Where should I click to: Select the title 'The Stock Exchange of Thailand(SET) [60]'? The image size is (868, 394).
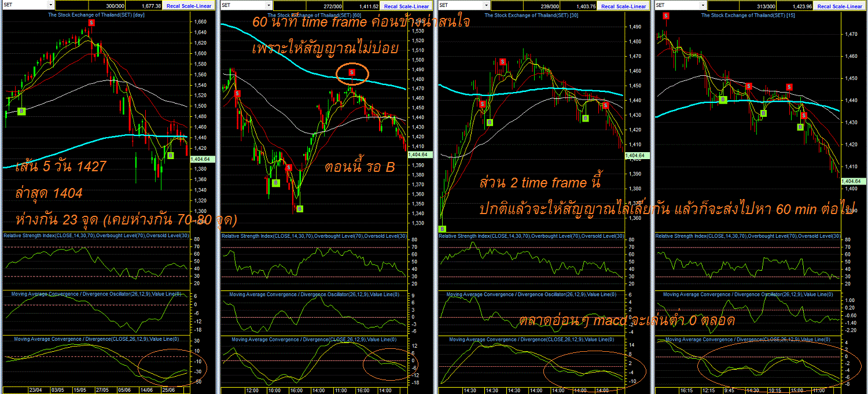click(x=314, y=14)
